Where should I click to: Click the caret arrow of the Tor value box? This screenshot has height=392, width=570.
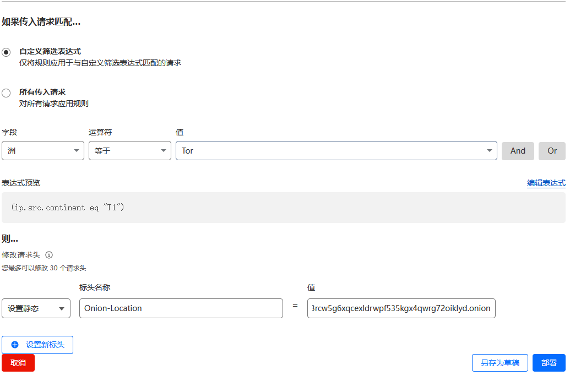(489, 151)
